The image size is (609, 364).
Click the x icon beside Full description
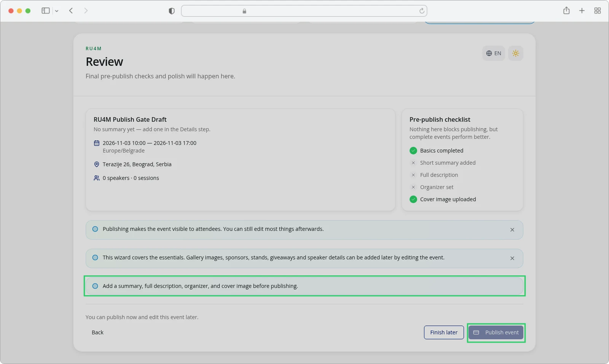tap(413, 175)
